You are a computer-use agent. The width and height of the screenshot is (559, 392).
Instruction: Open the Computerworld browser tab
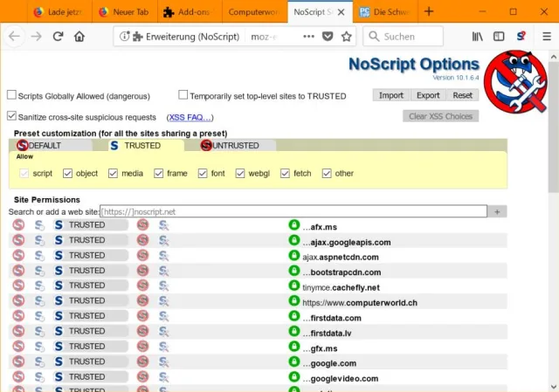253,12
